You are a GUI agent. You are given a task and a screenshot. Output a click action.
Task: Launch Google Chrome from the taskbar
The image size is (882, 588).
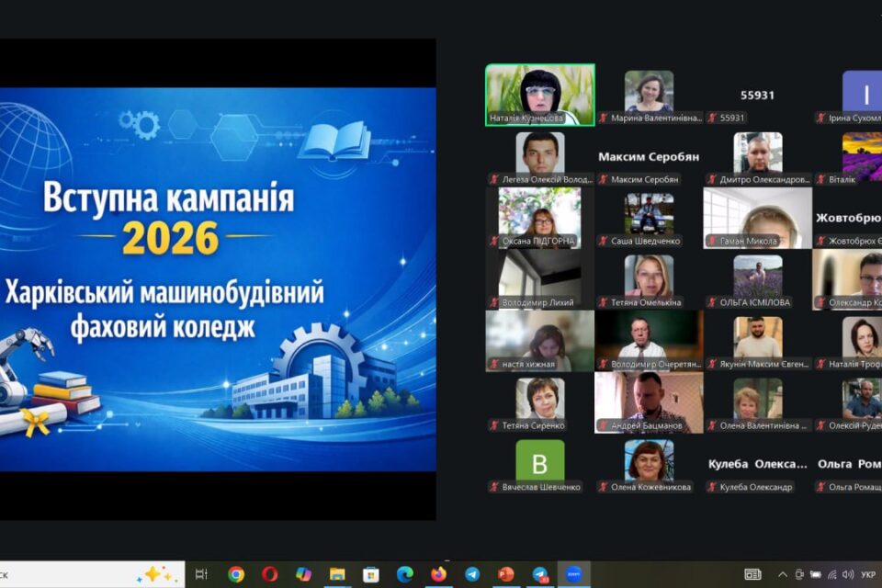point(236,574)
